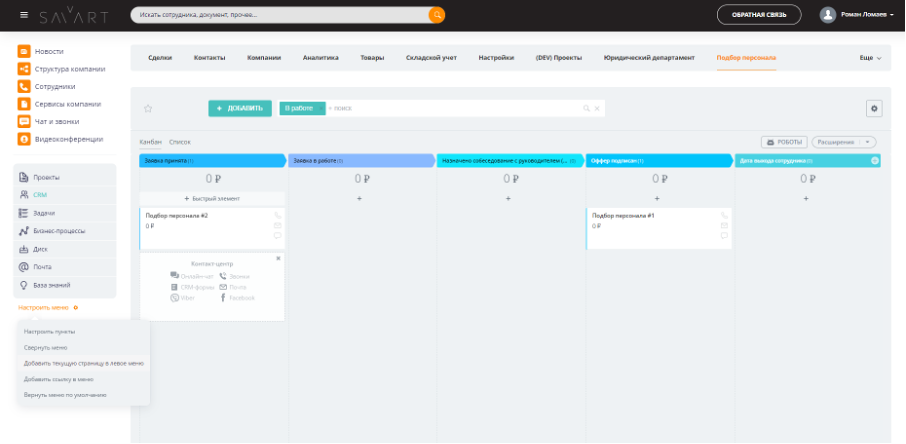The height and width of the screenshot is (444, 906).
Task: Click the hamburger menu icon in header
Action: [x=25, y=15]
